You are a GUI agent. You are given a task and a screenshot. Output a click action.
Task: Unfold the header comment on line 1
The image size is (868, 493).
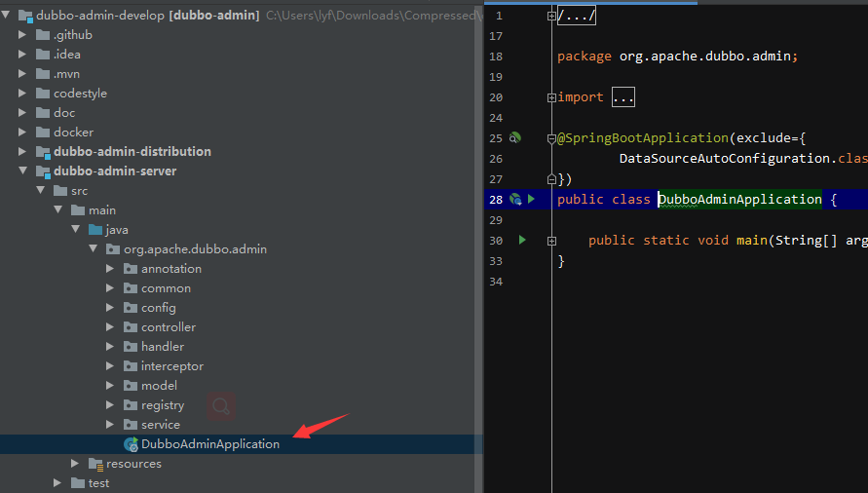coord(551,16)
